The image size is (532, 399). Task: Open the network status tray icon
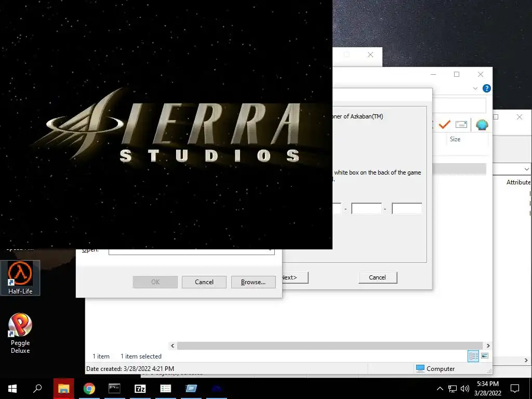click(x=453, y=389)
